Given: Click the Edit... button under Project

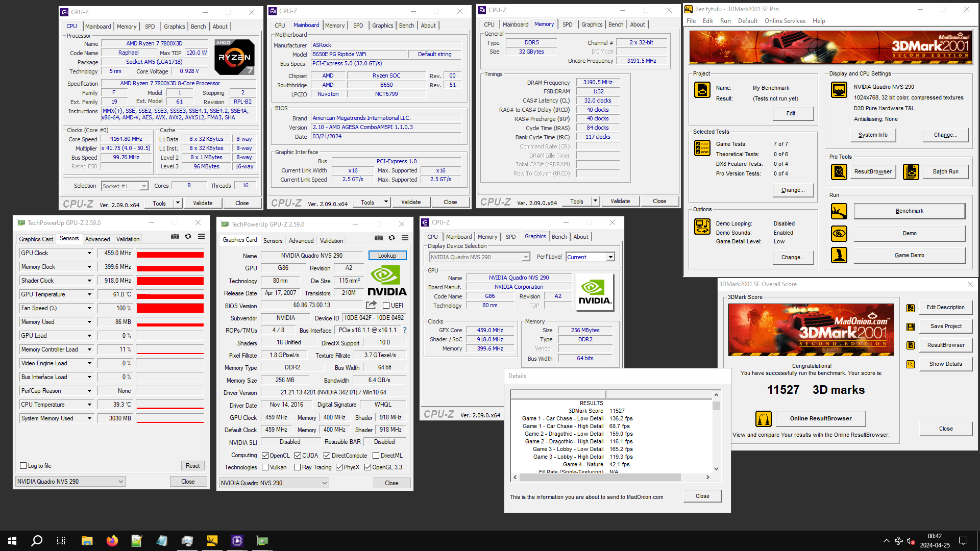Looking at the screenshot, I should (793, 113).
